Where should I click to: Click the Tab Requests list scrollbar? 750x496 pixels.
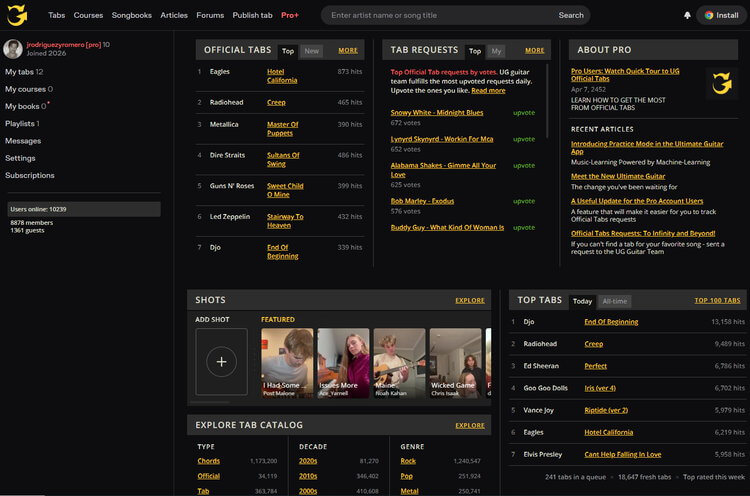click(547, 101)
